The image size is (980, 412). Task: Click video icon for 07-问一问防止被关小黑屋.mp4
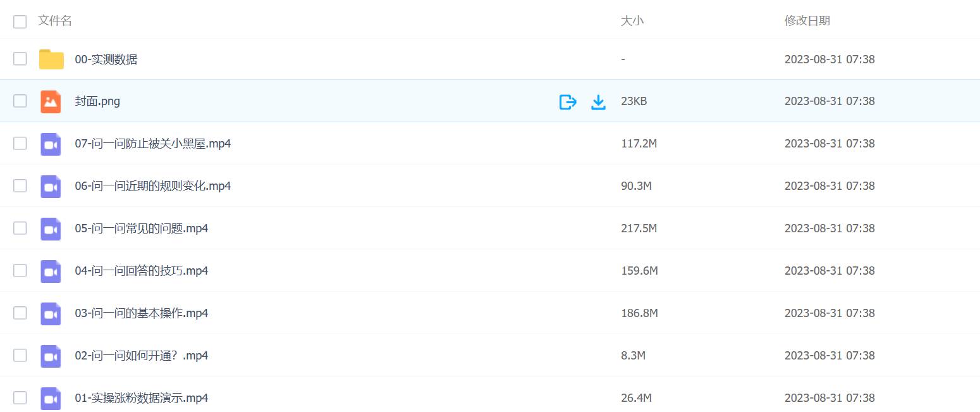click(x=51, y=144)
